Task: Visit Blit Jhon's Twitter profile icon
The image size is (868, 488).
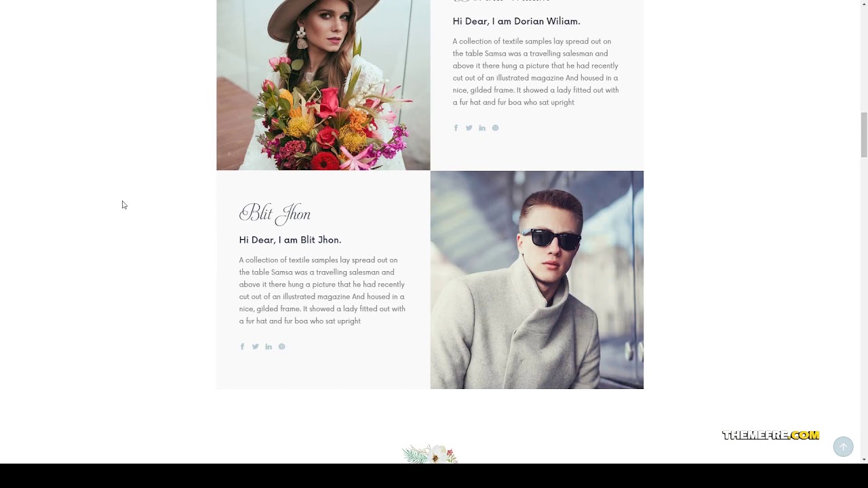Action: coord(255,347)
